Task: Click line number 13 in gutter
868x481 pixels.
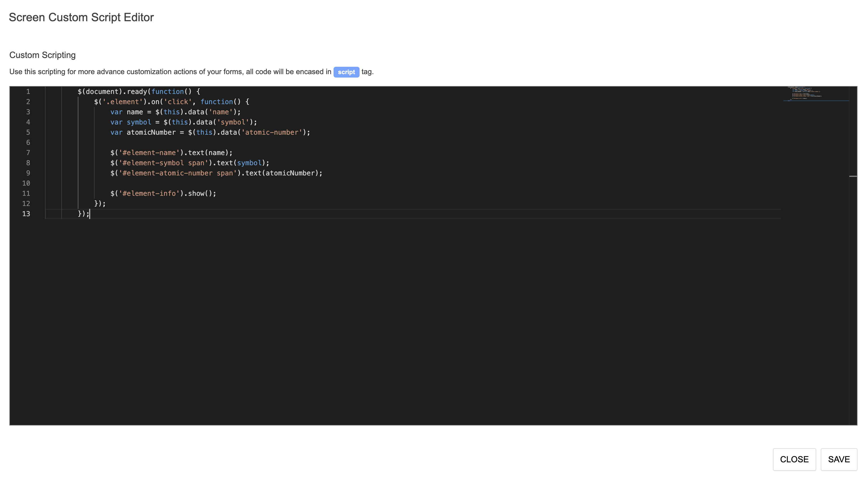Action: (x=26, y=214)
